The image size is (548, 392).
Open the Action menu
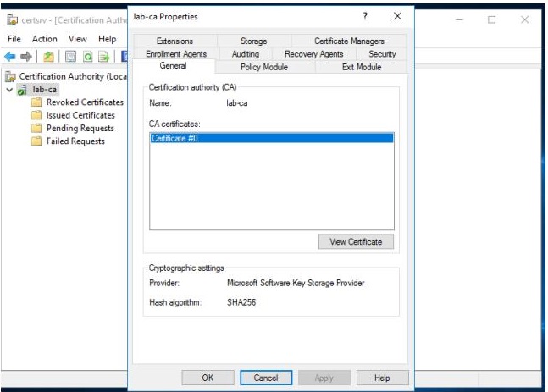44,39
